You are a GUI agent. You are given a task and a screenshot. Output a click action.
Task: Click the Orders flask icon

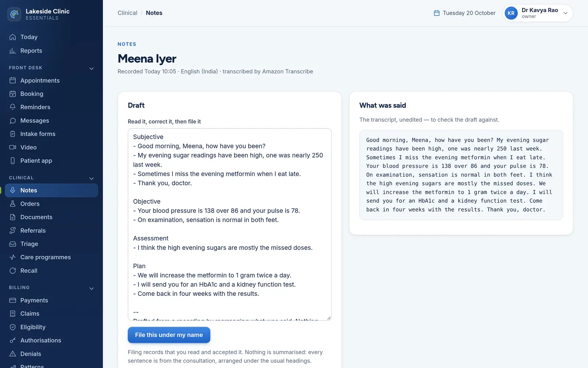pyautogui.click(x=13, y=204)
